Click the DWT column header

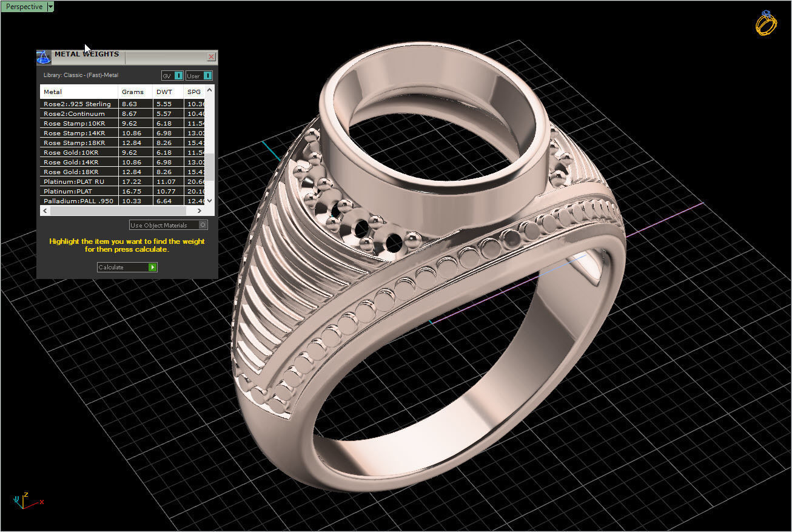coord(168,92)
